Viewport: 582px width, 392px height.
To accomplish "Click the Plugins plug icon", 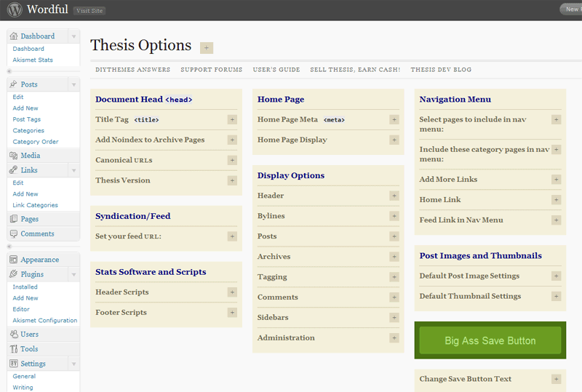I will click(14, 274).
